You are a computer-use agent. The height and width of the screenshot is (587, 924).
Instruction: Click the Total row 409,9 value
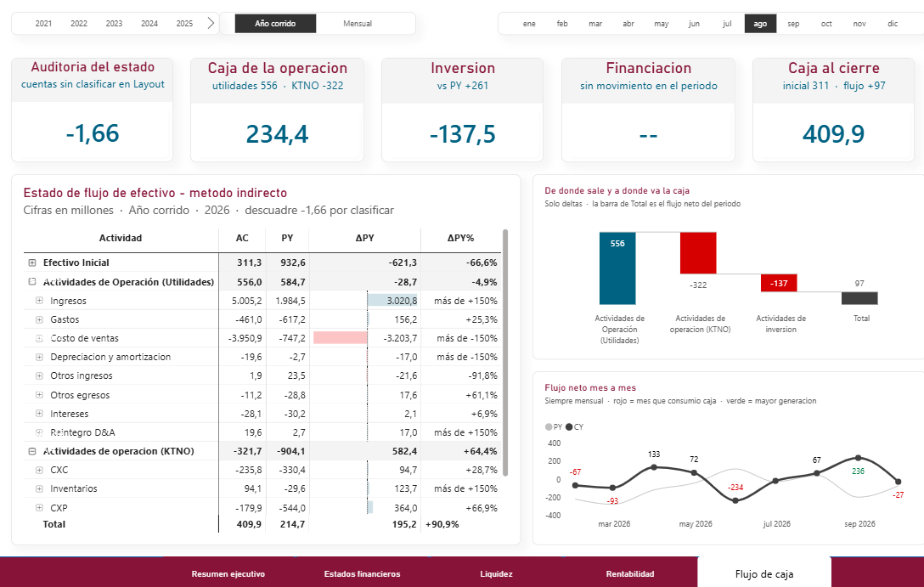click(249, 524)
